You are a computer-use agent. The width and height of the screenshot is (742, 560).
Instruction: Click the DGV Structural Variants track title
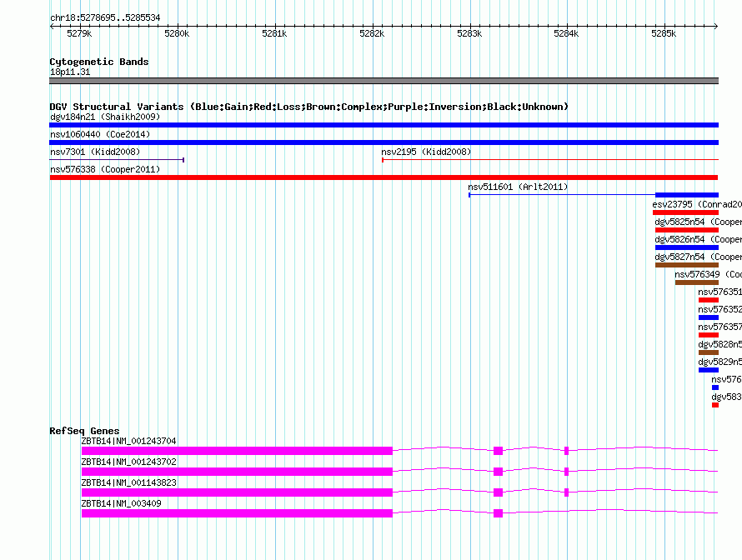click(308, 107)
